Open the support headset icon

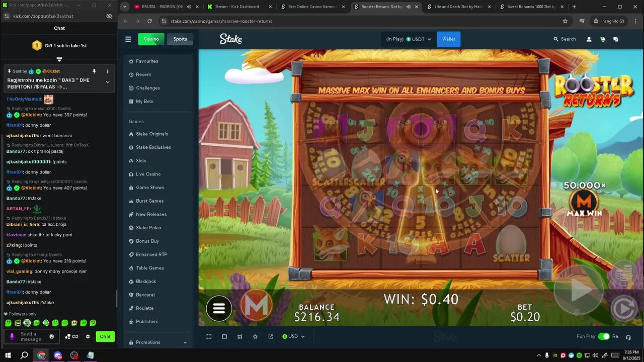tap(628, 337)
